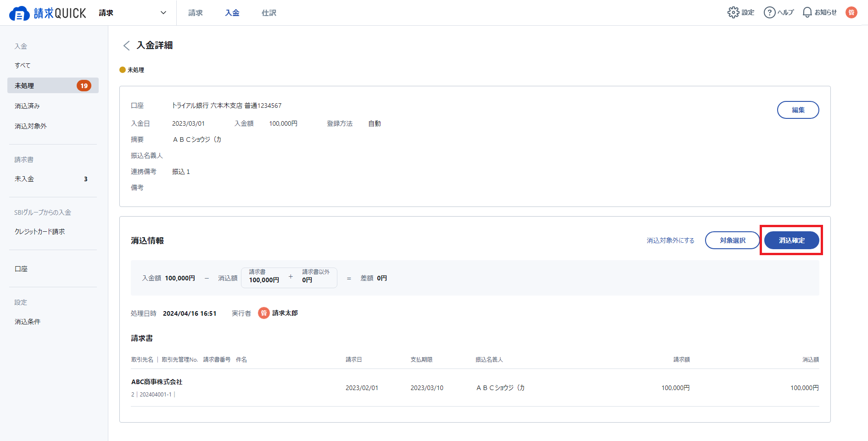Open help via the question mark icon
This screenshot has width=868, height=441.
(x=770, y=12)
